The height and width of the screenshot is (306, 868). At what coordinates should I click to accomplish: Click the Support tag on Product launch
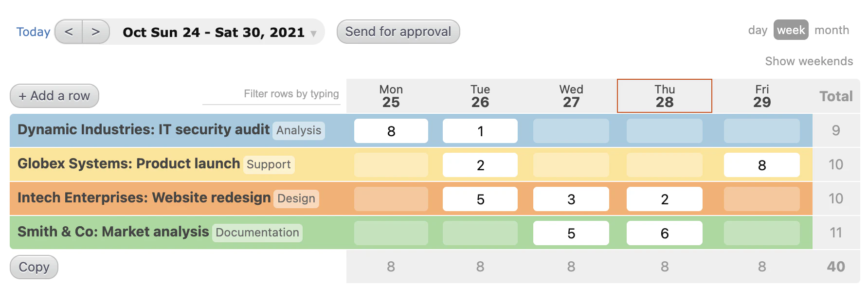click(269, 164)
